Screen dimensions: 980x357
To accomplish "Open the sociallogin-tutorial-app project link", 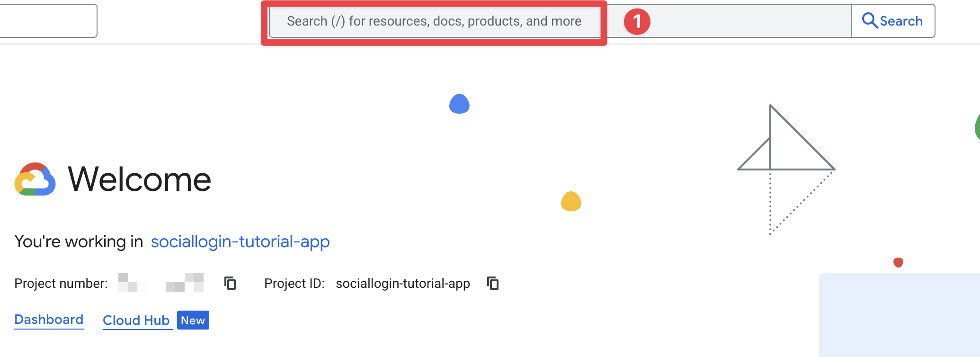I will pos(240,241).
